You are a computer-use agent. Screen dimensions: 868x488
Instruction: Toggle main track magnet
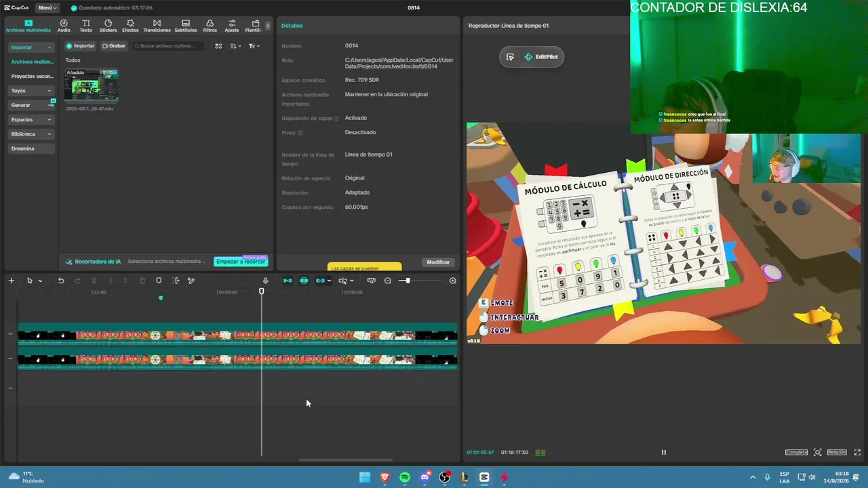[288, 281]
